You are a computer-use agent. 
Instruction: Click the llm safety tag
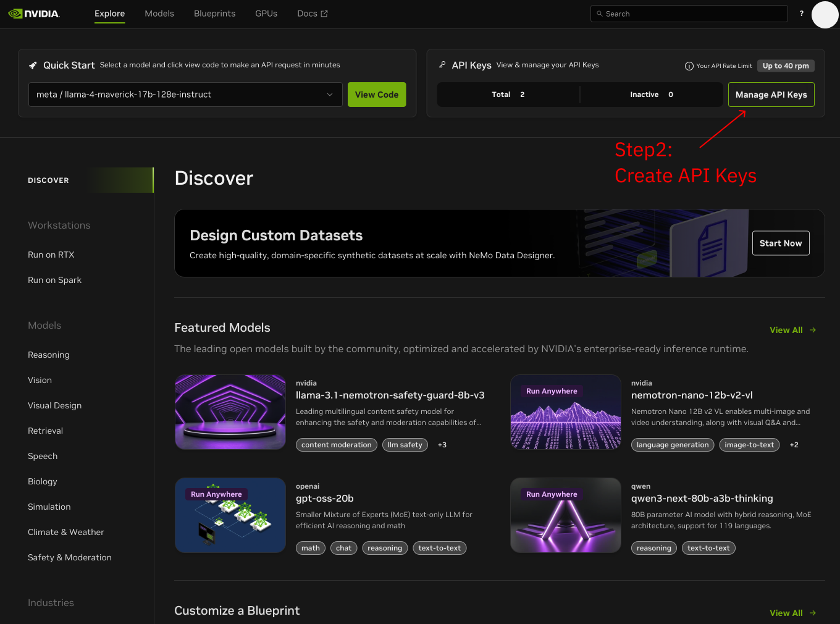click(405, 445)
